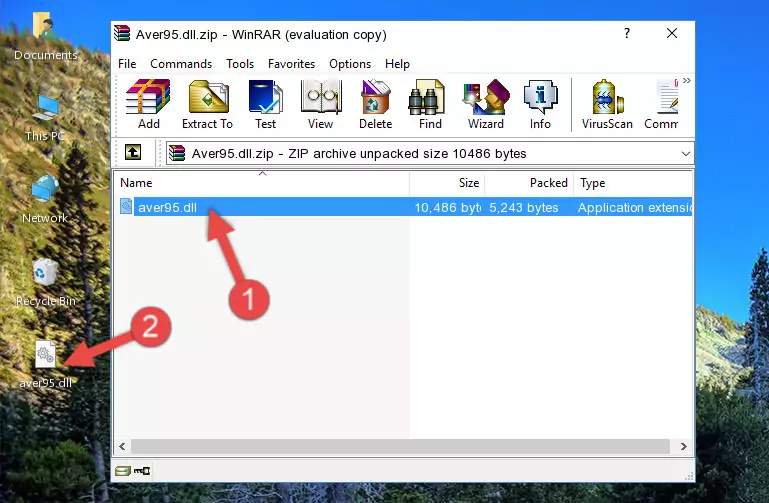Open the File menu
The width and height of the screenshot is (769, 503).
pos(127,64)
